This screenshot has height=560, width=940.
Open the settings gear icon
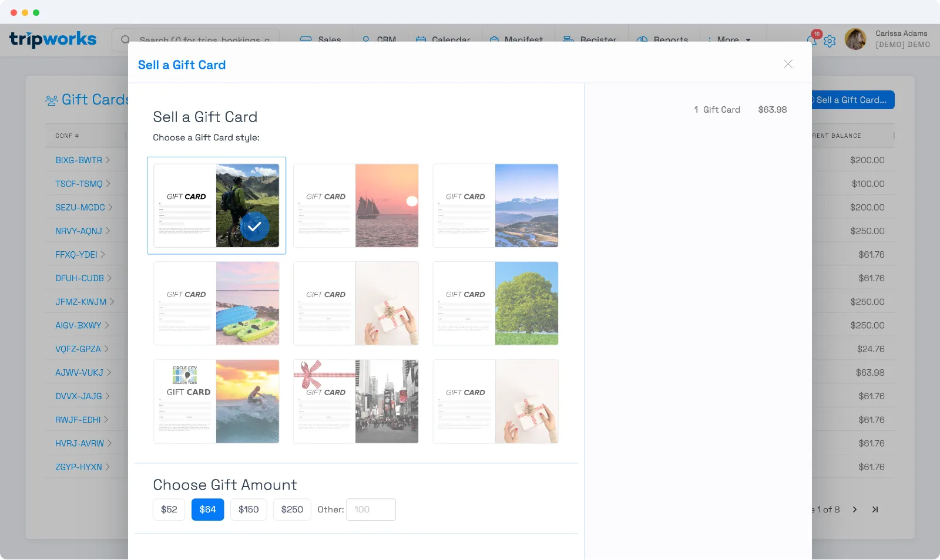[x=830, y=41]
